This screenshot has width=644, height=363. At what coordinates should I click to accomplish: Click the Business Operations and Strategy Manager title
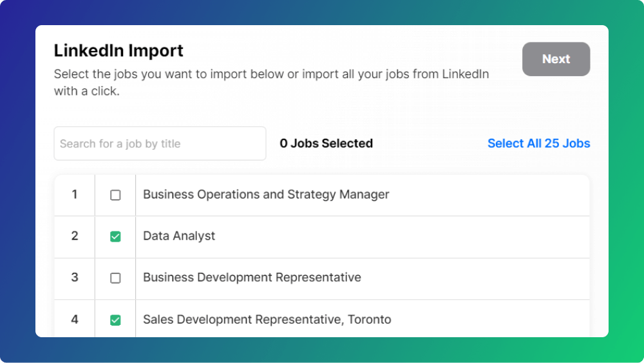pyautogui.click(x=266, y=195)
